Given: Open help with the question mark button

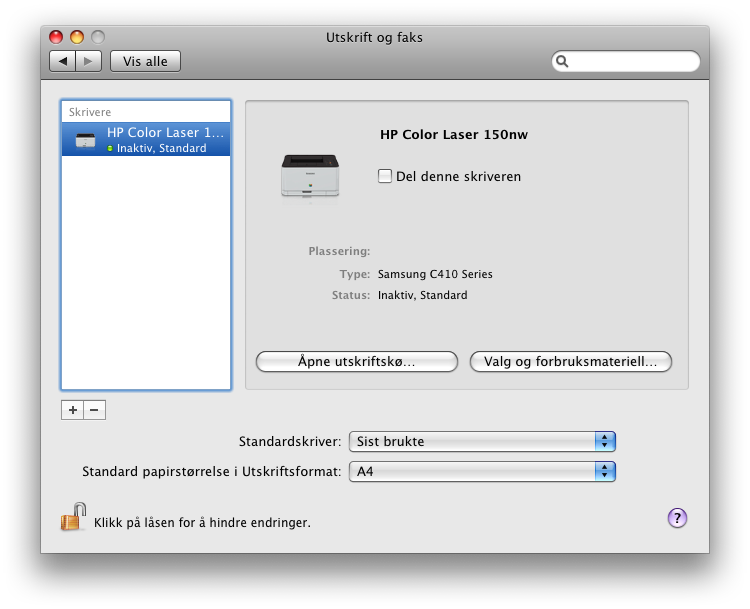Looking at the screenshot, I should click(677, 518).
